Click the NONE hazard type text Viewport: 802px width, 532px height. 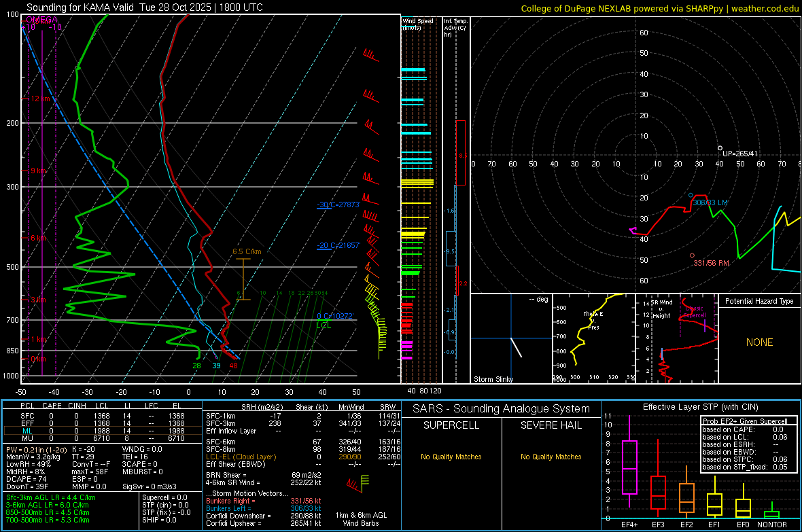[x=759, y=342]
